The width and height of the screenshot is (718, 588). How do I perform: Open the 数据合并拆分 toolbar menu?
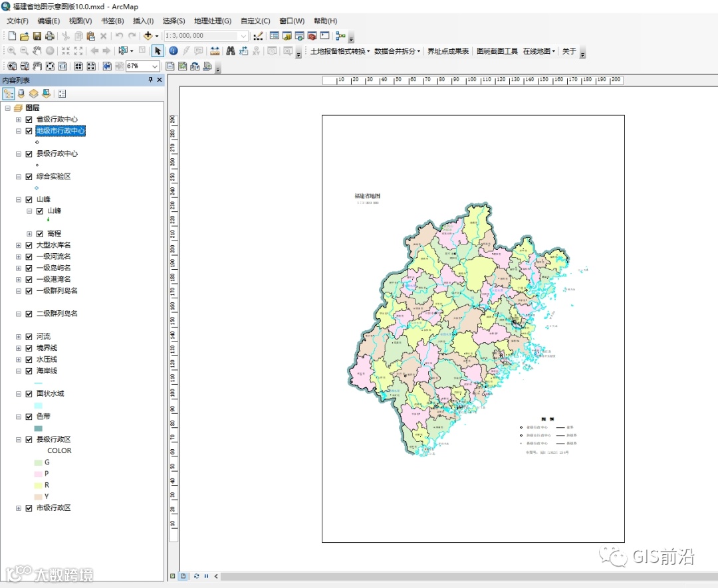point(397,51)
